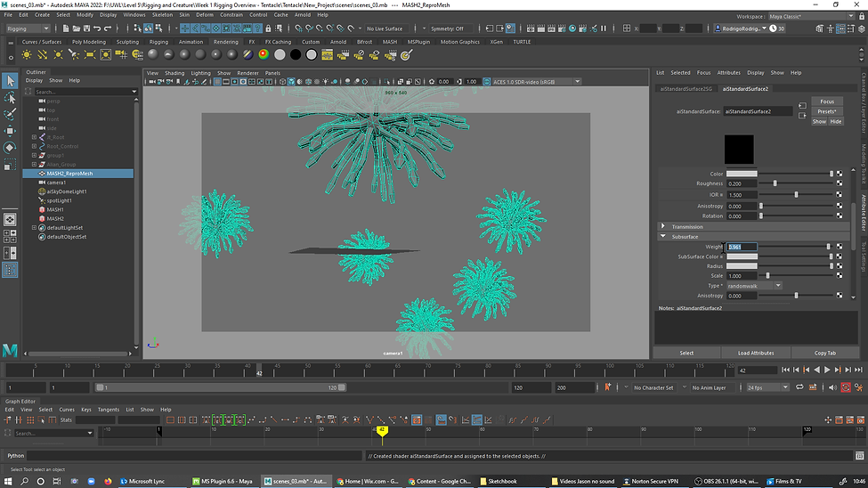The image size is (868, 488).
Task: Toggle auto keyframe button
Action: coord(846,387)
